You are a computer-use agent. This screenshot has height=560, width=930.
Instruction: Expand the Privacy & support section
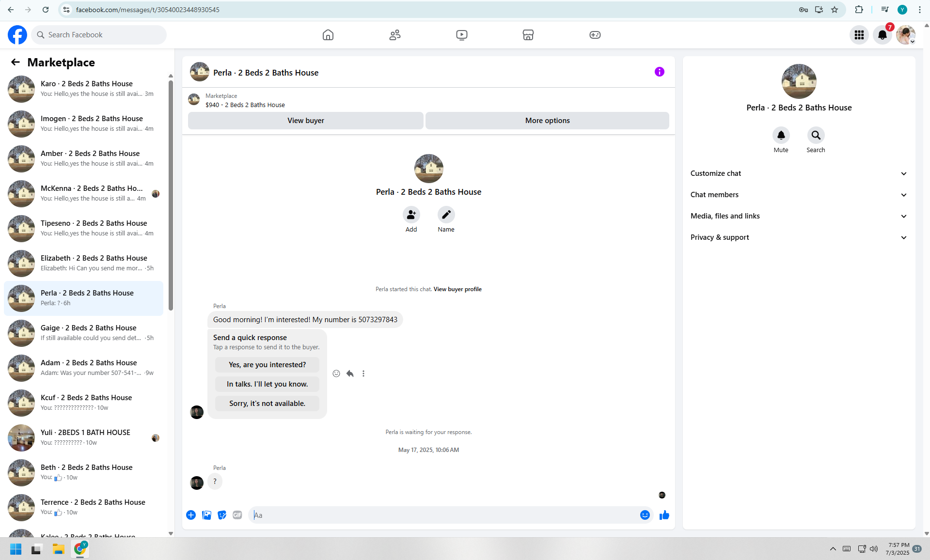point(799,237)
